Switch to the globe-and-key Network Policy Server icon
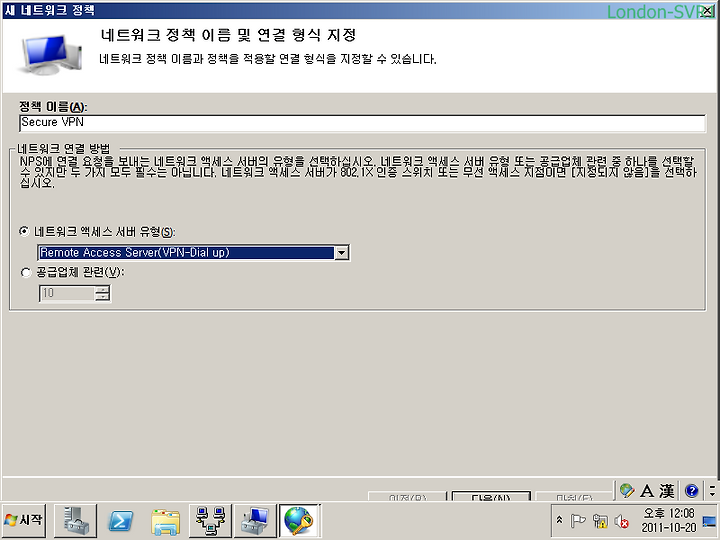Viewport: 720px width, 540px height. coord(300,520)
